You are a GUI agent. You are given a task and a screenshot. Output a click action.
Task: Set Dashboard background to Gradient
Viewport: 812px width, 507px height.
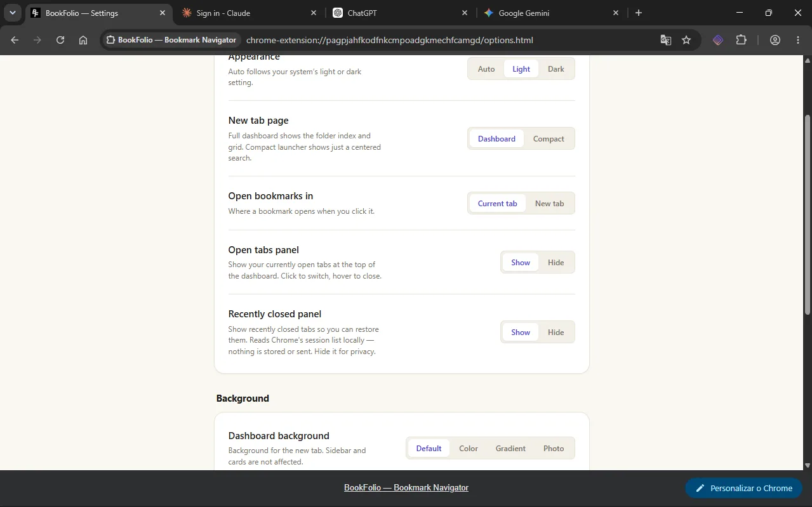[x=510, y=449]
